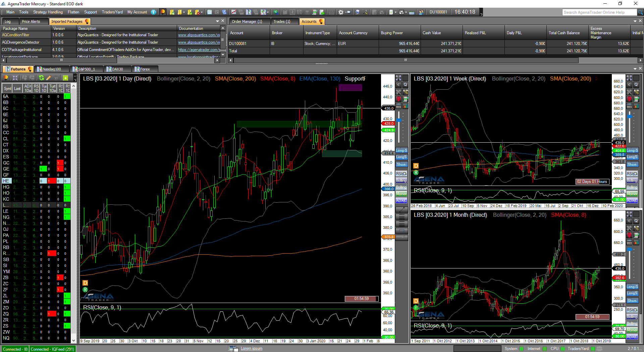
Task: Add instrument with green plus icon
Action: pyautogui.click(x=65, y=78)
